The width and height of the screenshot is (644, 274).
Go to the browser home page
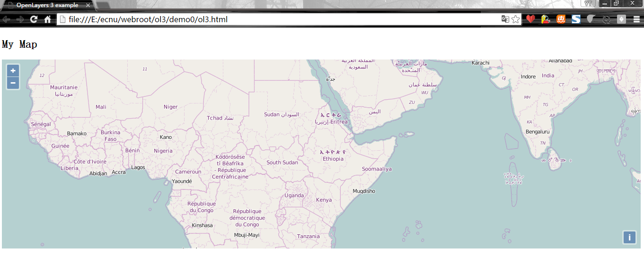(47, 19)
